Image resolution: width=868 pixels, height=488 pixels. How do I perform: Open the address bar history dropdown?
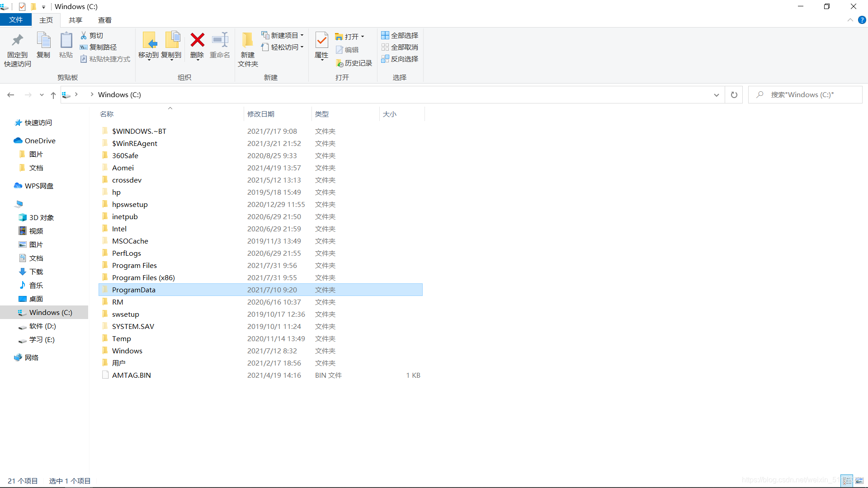click(x=717, y=95)
